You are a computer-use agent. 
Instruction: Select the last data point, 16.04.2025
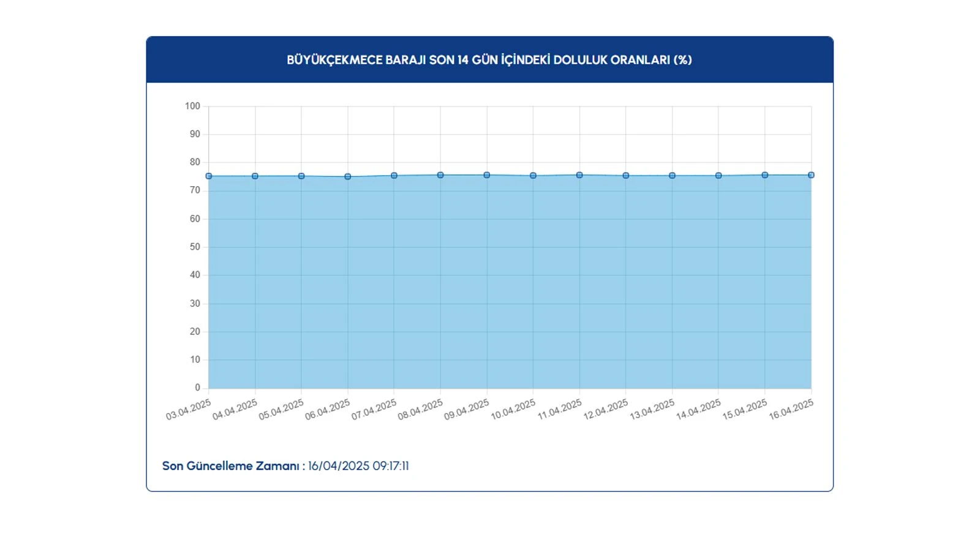811,175
